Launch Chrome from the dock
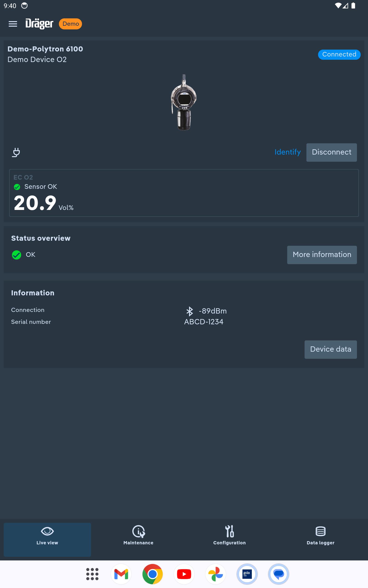368x588 pixels. point(152,574)
